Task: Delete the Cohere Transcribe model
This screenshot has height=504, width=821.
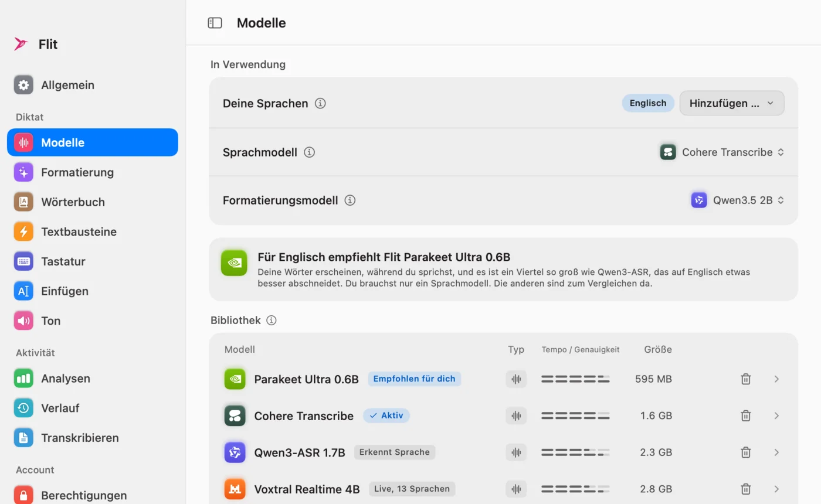Action: [x=746, y=416]
